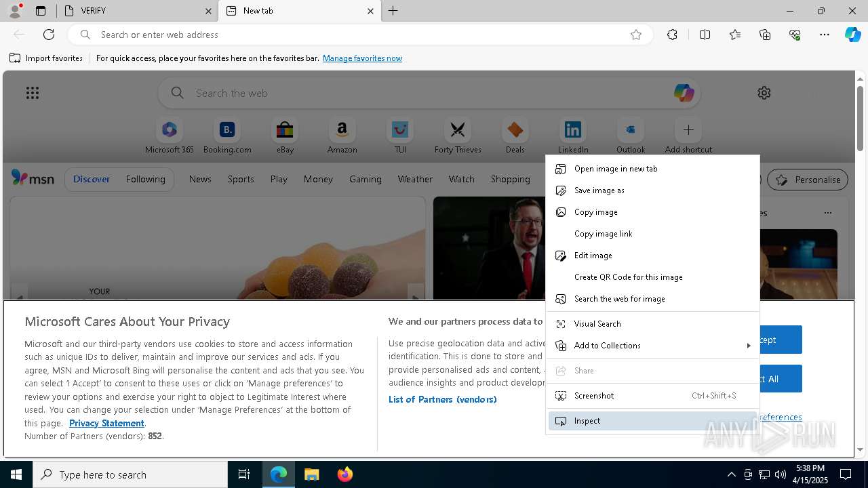Click the Manage favorites now link
Screen dimensions: 868x488
362,58
